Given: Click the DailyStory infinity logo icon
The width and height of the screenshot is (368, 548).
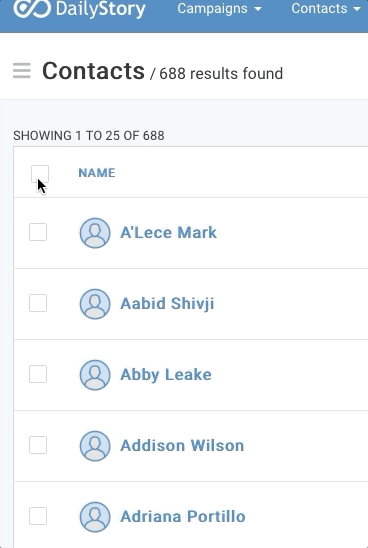Looking at the screenshot, I should (32, 8).
